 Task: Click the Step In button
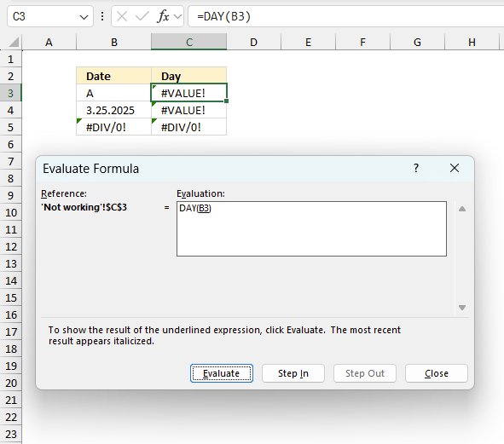click(293, 373)
